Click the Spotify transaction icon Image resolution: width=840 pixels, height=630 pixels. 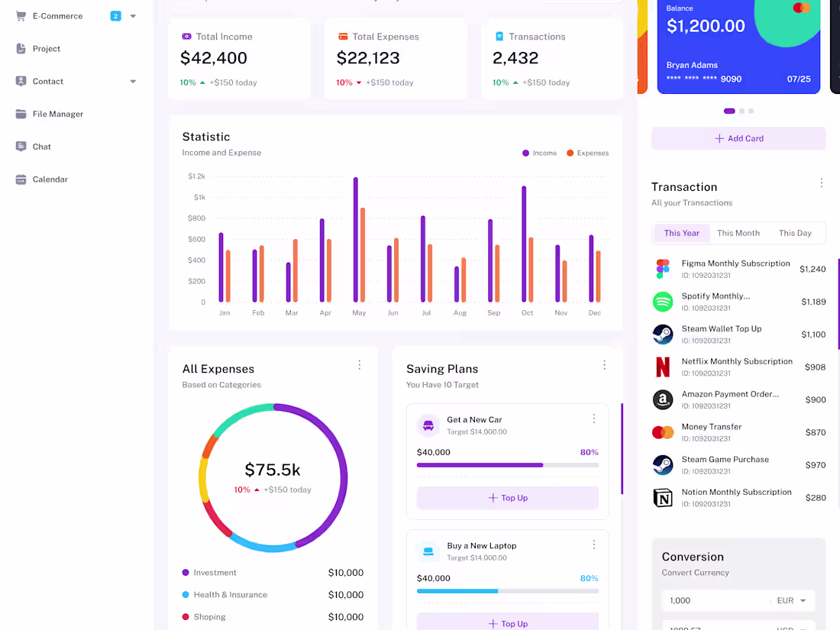662,302
